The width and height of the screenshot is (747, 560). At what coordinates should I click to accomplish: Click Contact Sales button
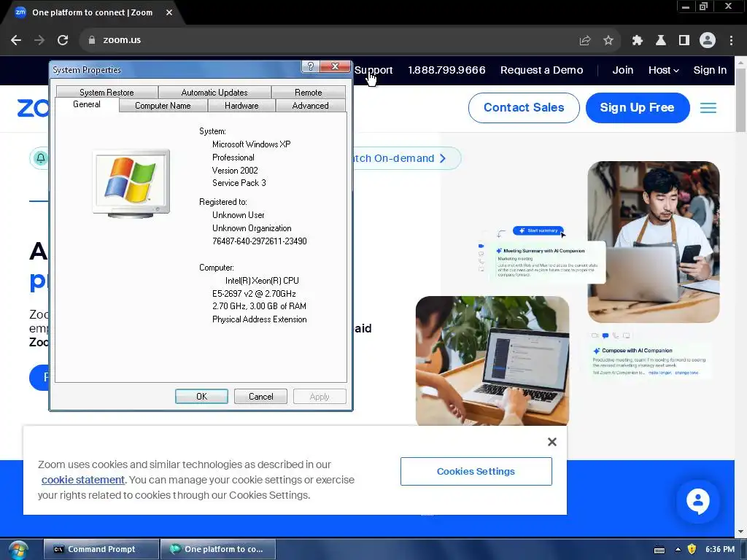point(524,108)
